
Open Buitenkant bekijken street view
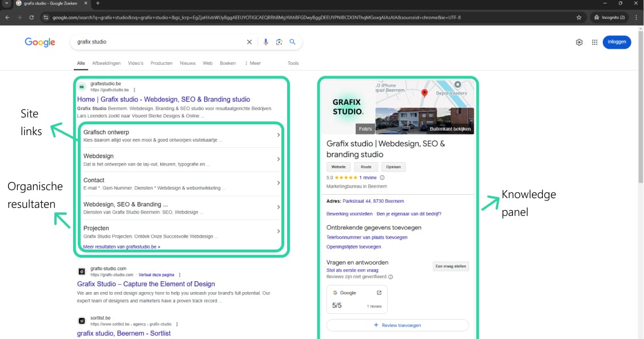(425, 121)
